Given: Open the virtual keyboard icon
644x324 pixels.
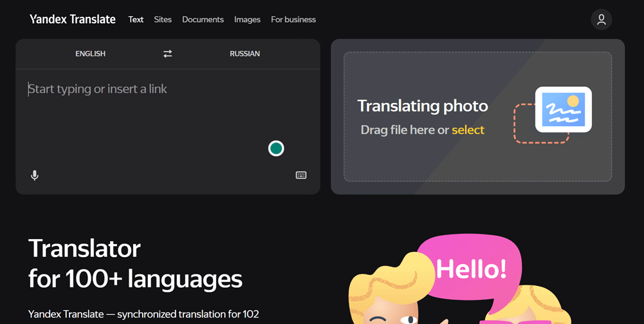Looking at the screenshot, I should click(301, 175).
